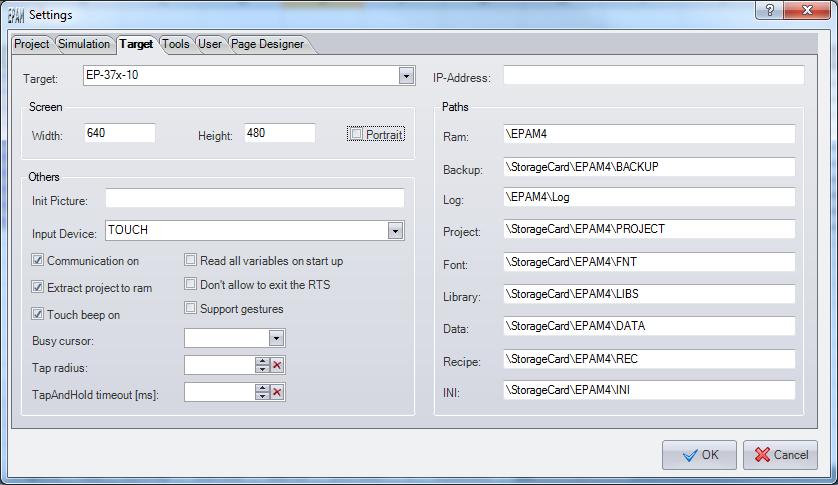838x485 pixels.
Task: Switch to the Simulation tab
Action: 84,44
